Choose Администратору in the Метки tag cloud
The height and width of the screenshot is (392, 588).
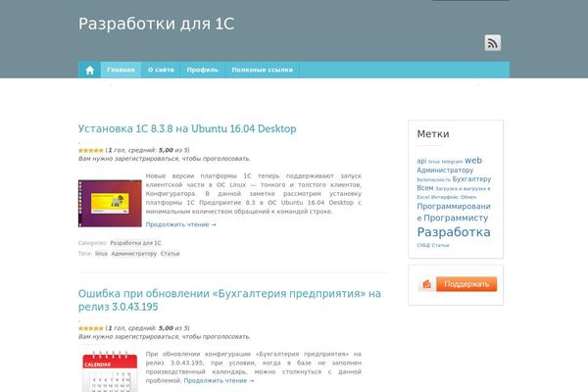[445, 170]
